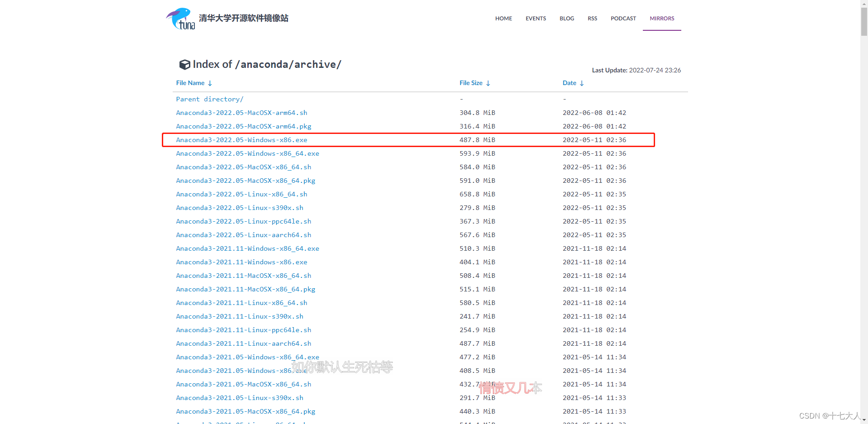The width and height of the screenshot is (868, 424).
Task: Download Anaconda3-2022.05-MacOSX-arm64.pkg
Action: [244, 126]
